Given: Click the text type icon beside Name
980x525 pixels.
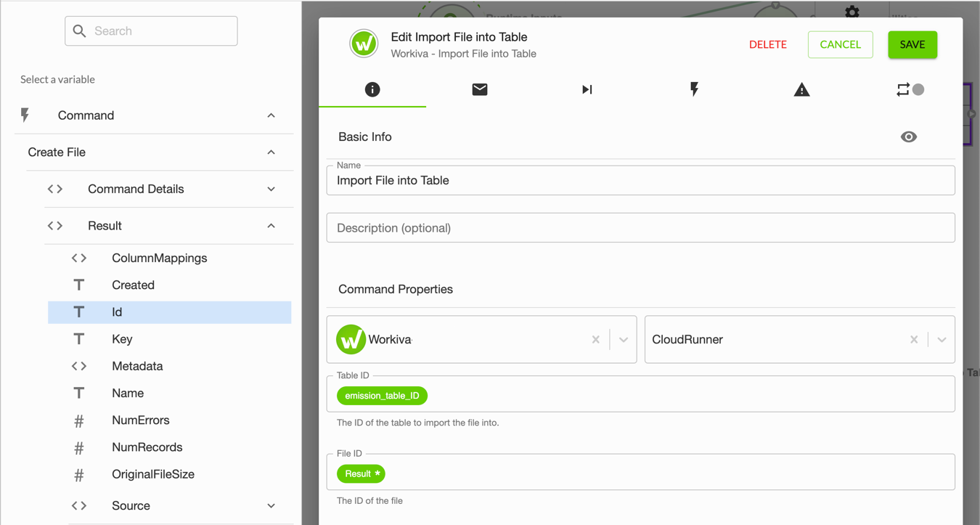Looking at the screenshot, I should [79, 393].
